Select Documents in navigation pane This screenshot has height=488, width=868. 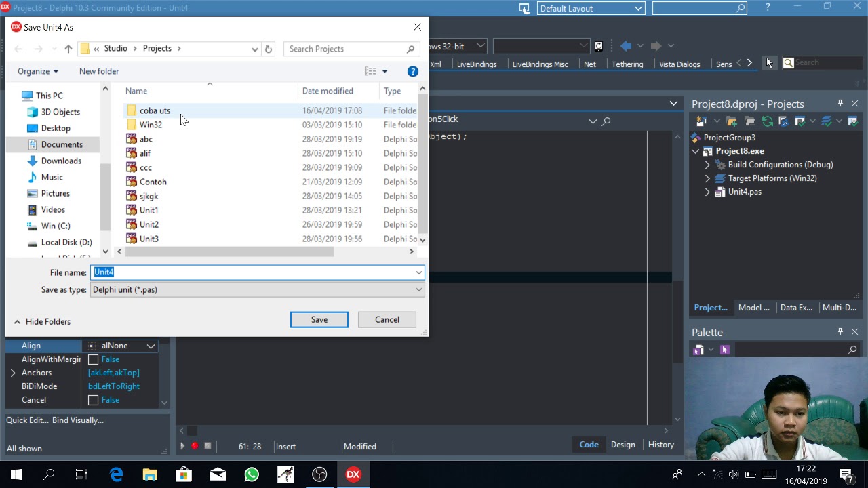pyautogui.click(x=61, y=144)
